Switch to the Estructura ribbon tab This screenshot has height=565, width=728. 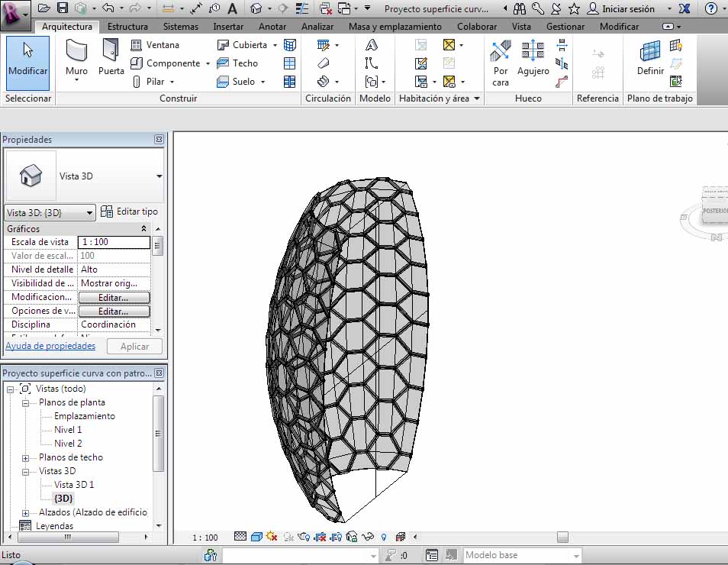(127, 26)
